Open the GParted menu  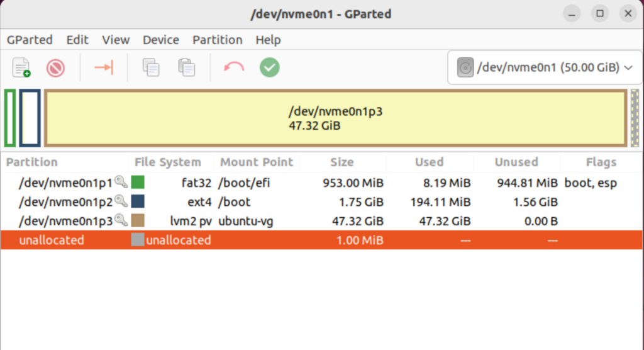30,40
